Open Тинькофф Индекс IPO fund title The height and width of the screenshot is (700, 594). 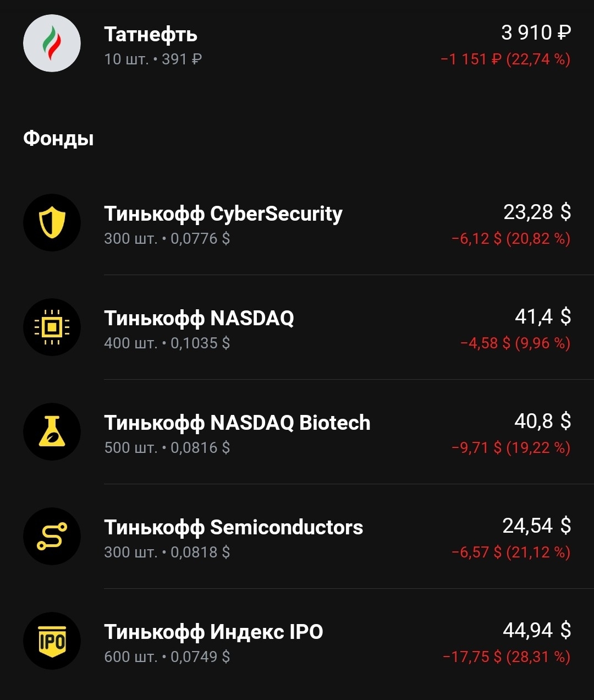pos(213,632)
